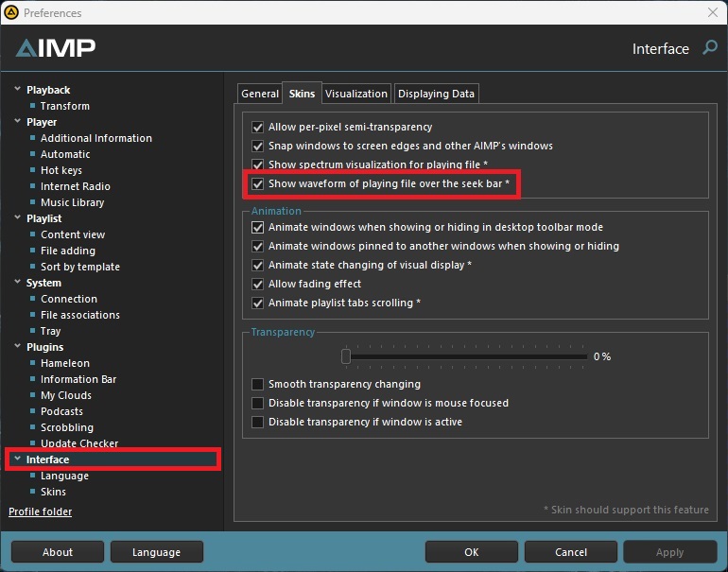The width and height of the screenshot is (728, 572).
Task: Select the Interface tree category
Action: pos(113,459)
